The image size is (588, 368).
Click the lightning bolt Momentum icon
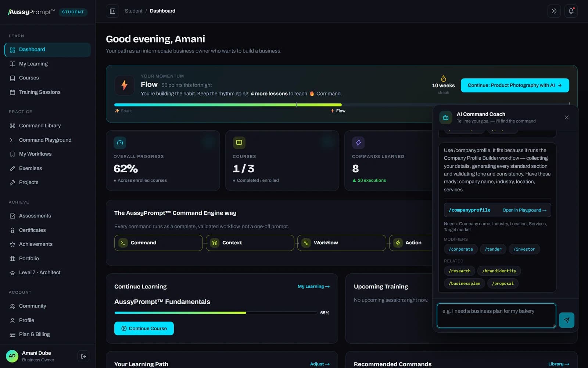125,85
